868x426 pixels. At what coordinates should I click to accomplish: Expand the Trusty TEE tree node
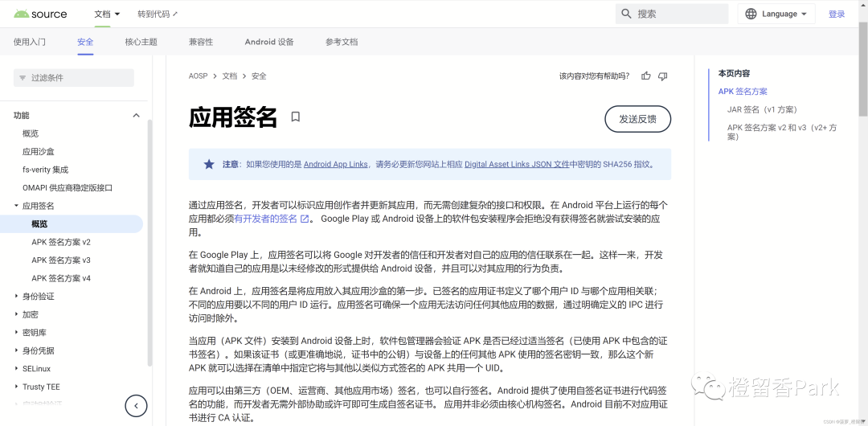(x=17, y=387)
